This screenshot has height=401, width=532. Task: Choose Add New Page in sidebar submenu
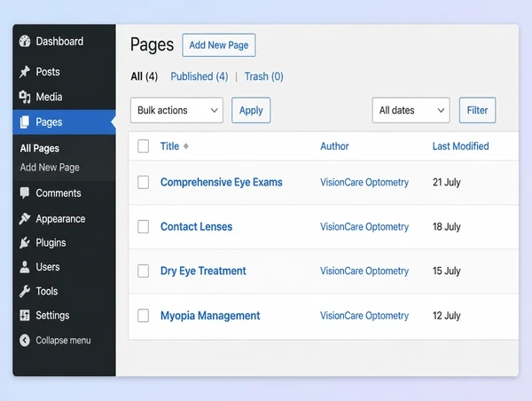click(50, 168)
